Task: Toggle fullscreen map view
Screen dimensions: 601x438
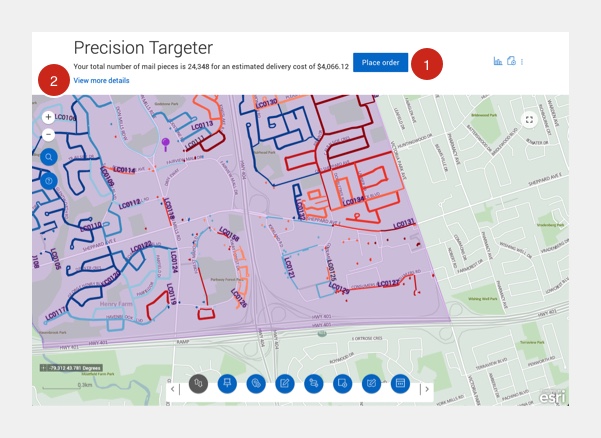Action: click(529, 119)
